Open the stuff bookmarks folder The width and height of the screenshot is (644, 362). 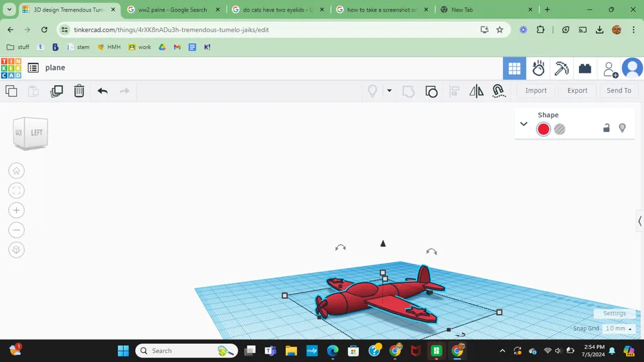click(18, 47)
